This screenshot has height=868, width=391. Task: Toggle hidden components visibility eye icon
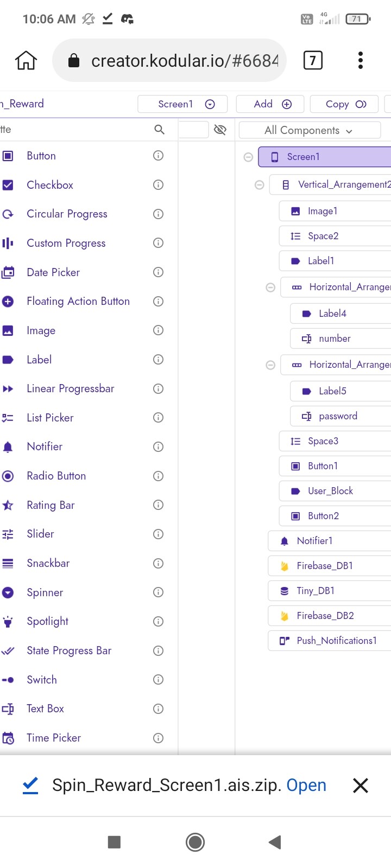[220, 130]
